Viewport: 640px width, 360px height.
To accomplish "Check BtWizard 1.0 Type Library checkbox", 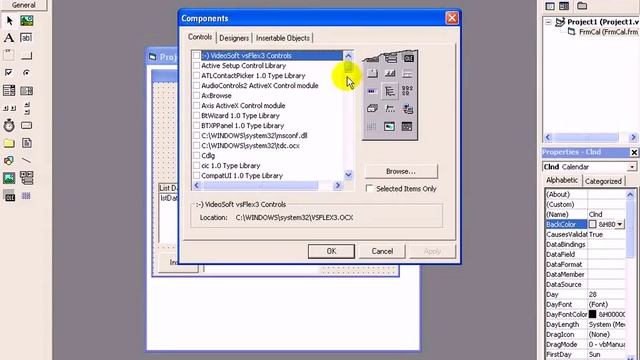I will (196, 116).
